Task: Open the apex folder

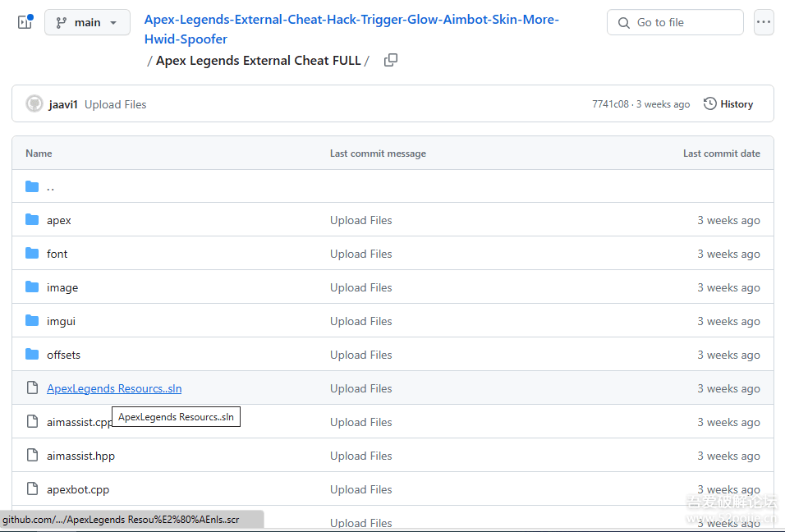Action: click(58, 220)
